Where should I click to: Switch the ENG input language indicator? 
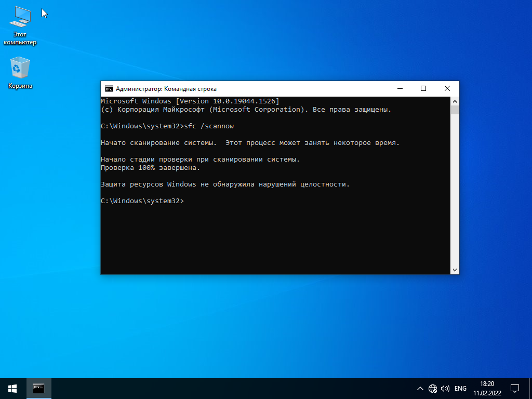460,389
